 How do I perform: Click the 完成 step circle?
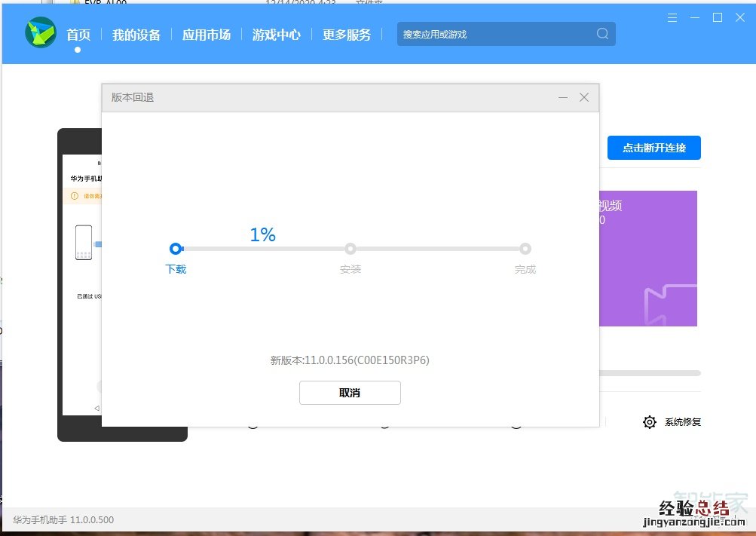[x=525, y=249]
